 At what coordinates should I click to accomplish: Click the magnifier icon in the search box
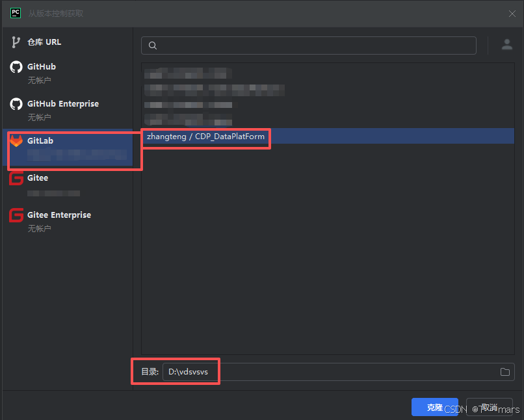(x=153, y=46)
